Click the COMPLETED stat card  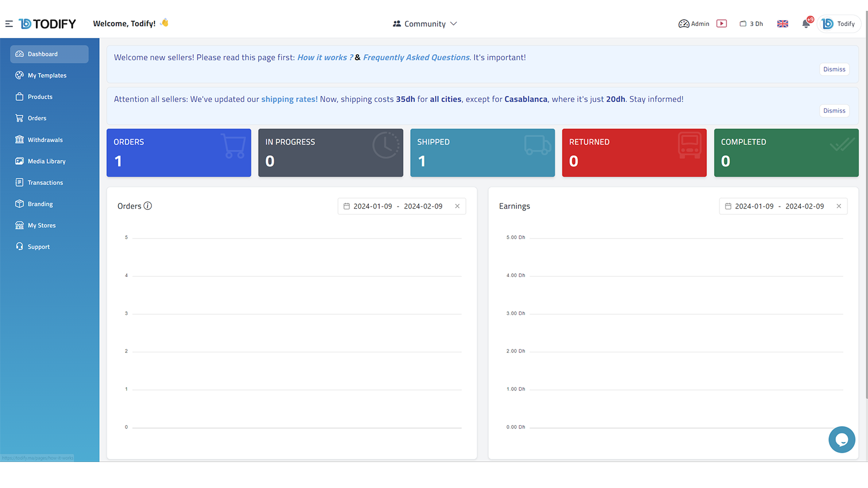coord(786,153)
